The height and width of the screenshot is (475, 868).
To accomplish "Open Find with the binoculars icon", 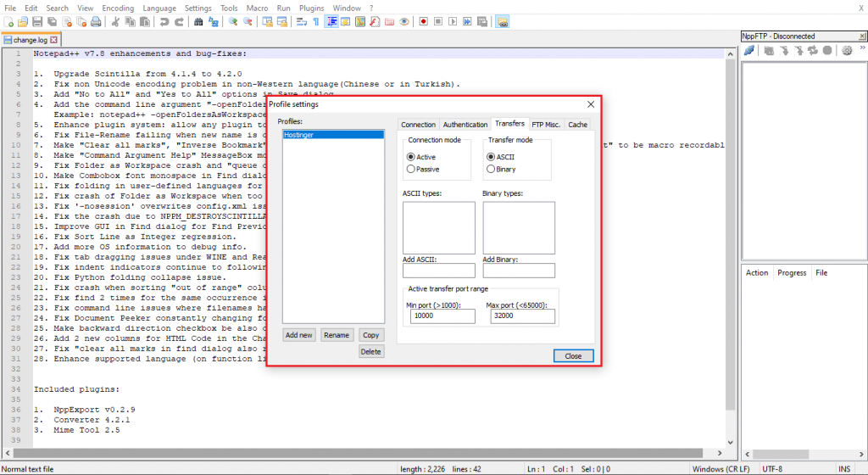I will click(x=198, y=21).
